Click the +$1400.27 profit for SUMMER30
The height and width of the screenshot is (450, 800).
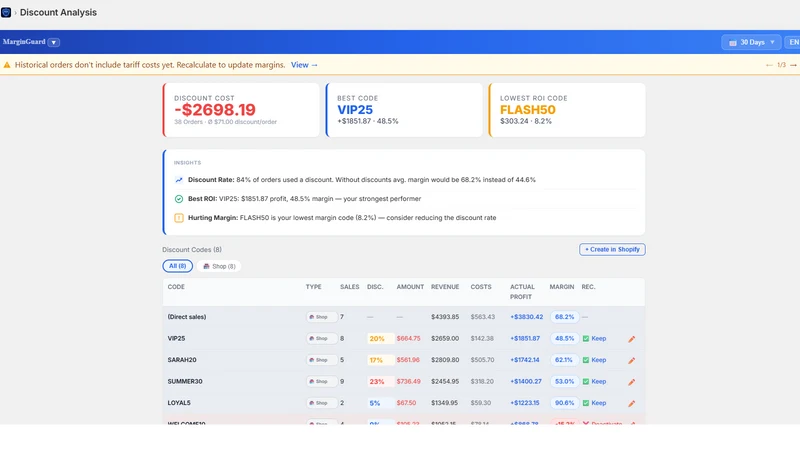click(526, 381)
